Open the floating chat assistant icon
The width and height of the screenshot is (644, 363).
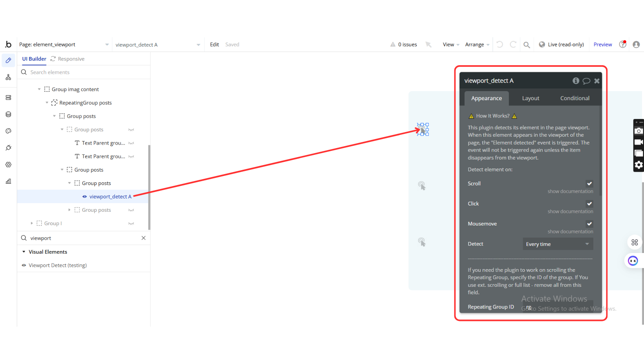click(633, 260)
